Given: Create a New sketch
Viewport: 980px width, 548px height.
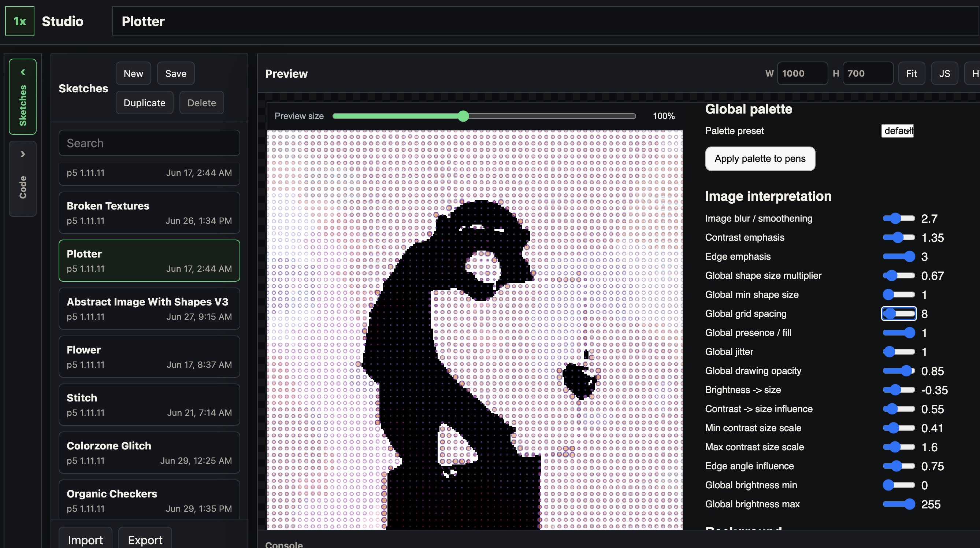Looking at the screenshot, I should click(x=133, y=74).
